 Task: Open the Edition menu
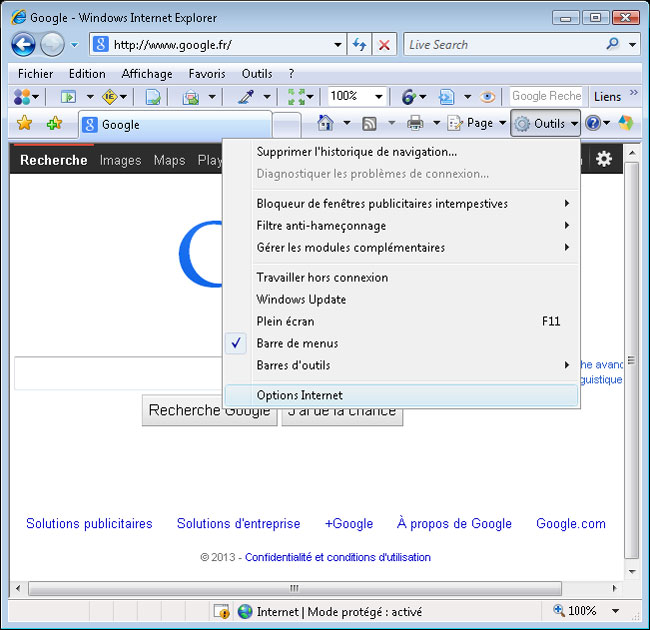[87, 74]
